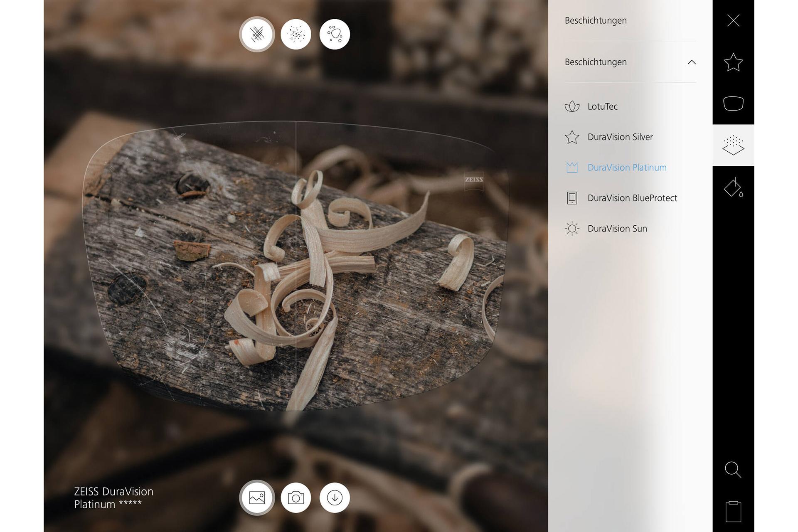Choose the gallery image source button
This screenshot has width=798, height=532.
point(257,498)
